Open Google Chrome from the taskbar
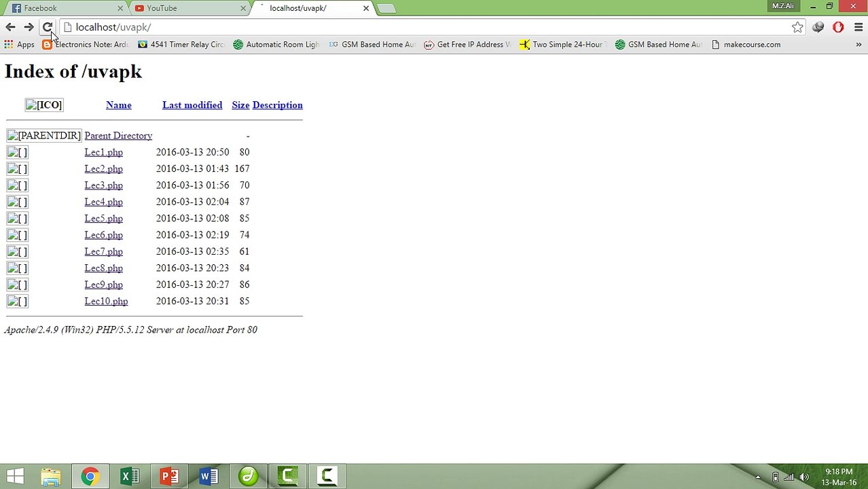Screen dimensions: 868x489 pos(90,476)
